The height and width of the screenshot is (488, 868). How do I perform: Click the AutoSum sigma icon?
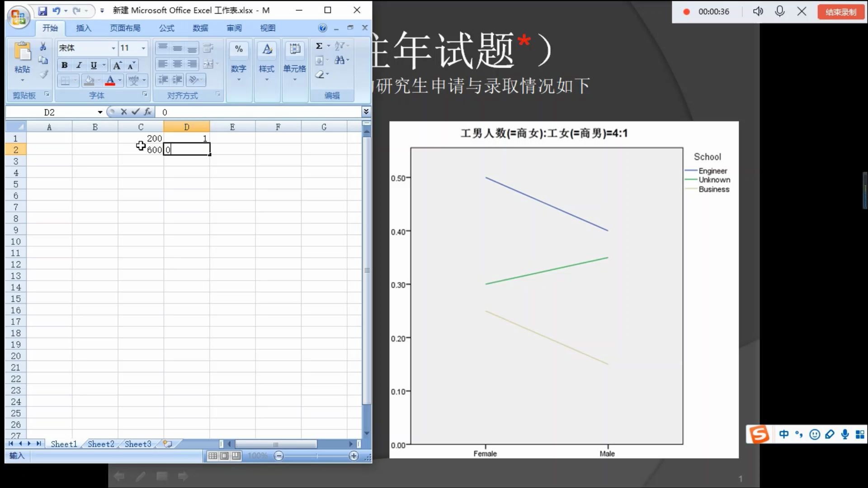point(319,46)
